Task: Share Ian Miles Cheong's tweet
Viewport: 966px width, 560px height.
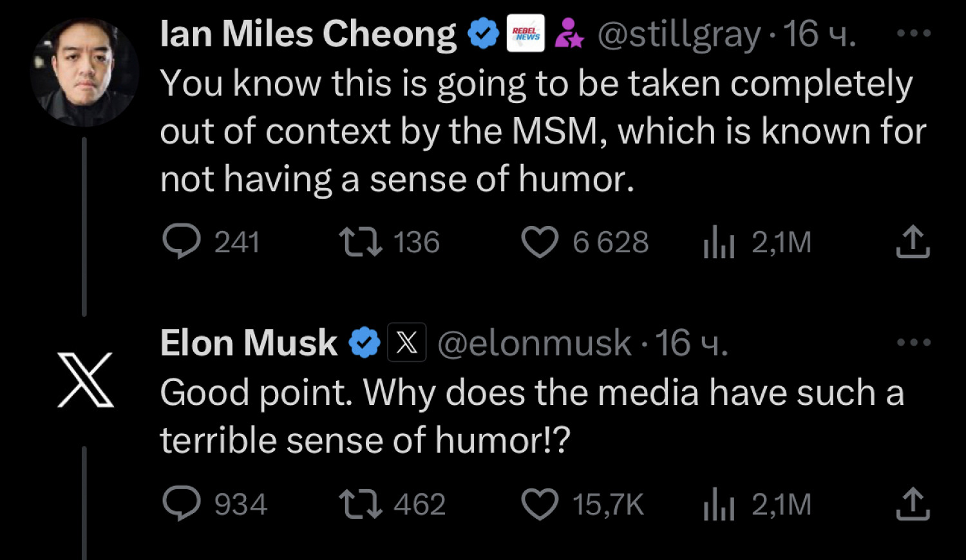Action: click(x=913, y=242)
